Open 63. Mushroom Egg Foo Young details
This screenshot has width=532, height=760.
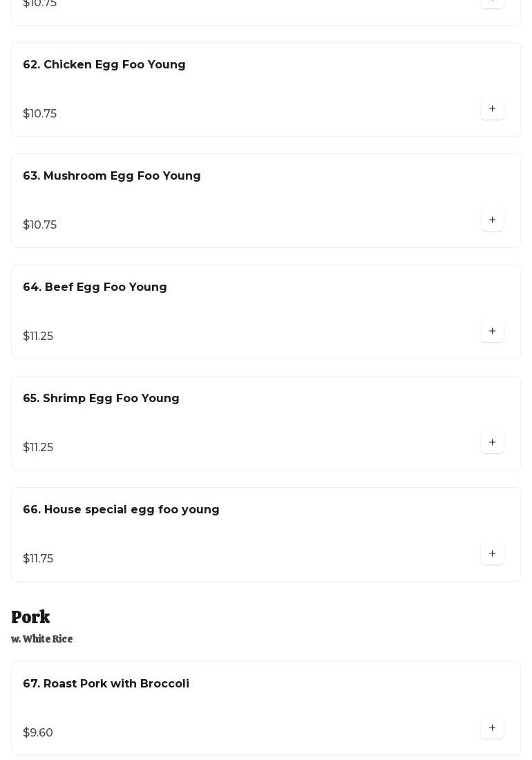[112, 176]
